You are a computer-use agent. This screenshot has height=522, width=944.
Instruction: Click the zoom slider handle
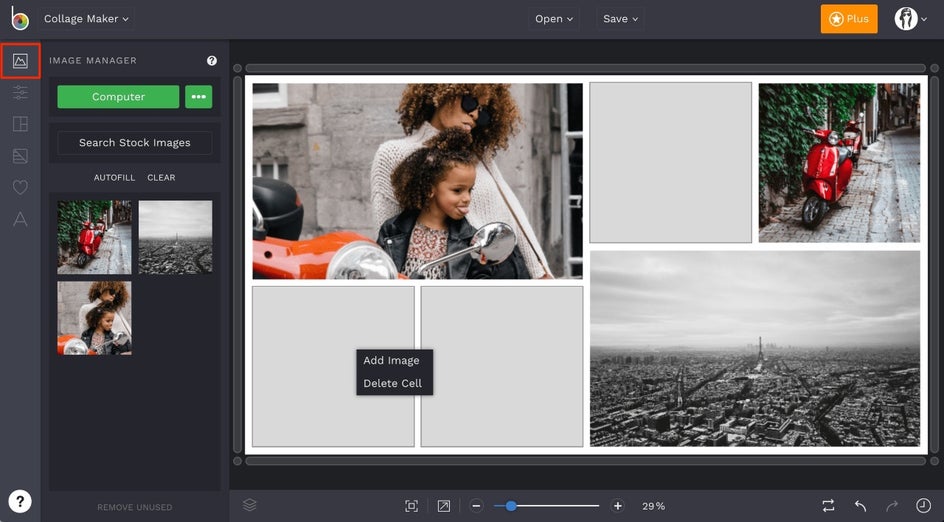(x=511, y=506)
